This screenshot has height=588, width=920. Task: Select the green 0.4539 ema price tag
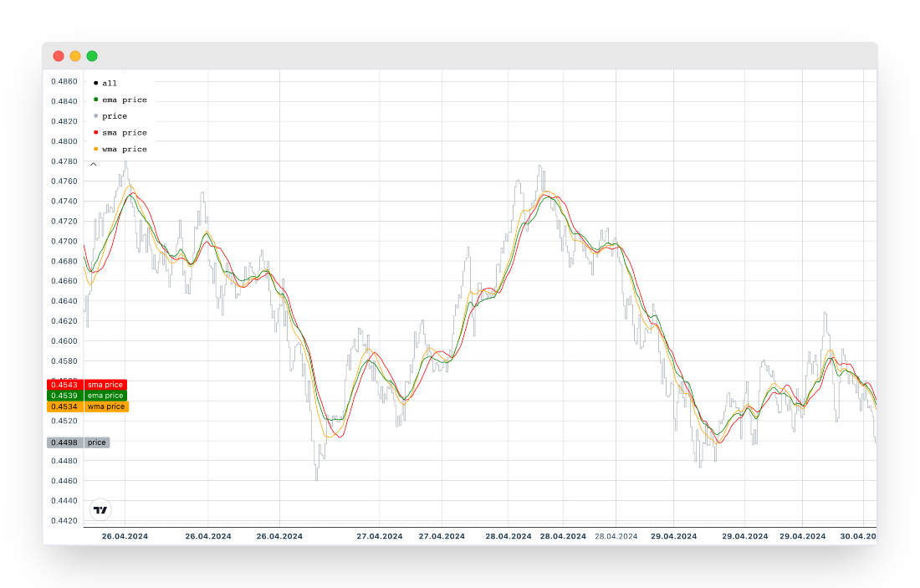(64, 396)
